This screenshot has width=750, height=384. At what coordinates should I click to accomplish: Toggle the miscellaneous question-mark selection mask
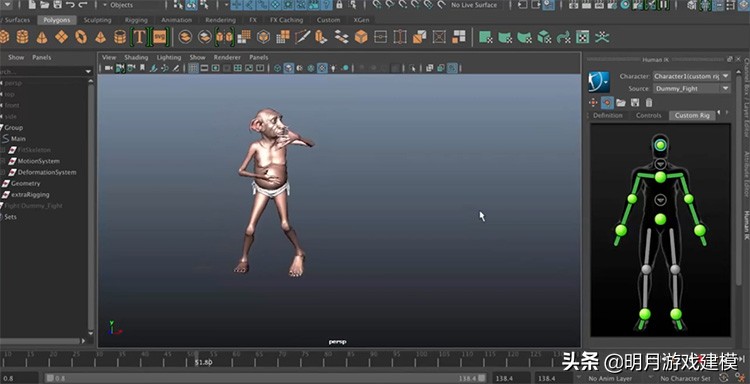tap(327, 5)
